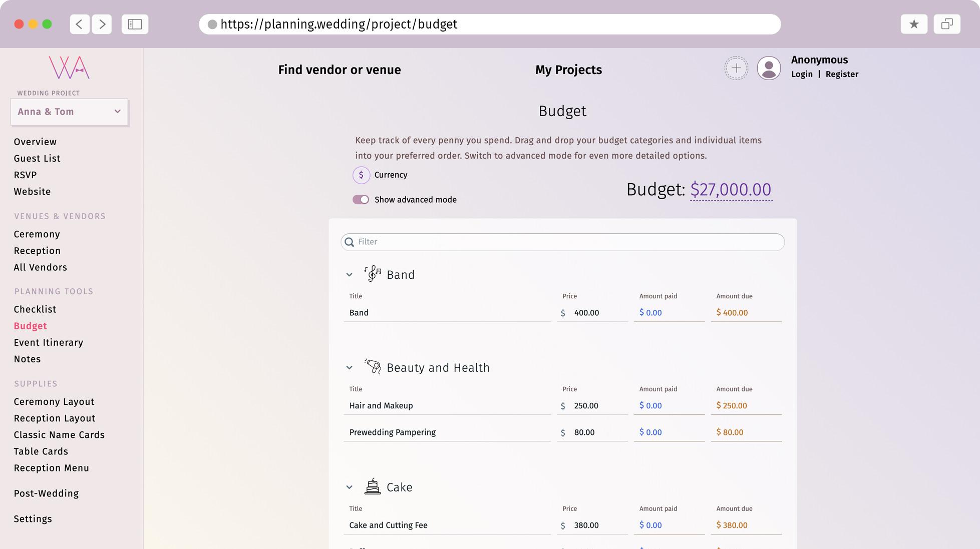Click the Find vendor or venue tab
This screenshot has height=549, width=980.
(340, 70)
